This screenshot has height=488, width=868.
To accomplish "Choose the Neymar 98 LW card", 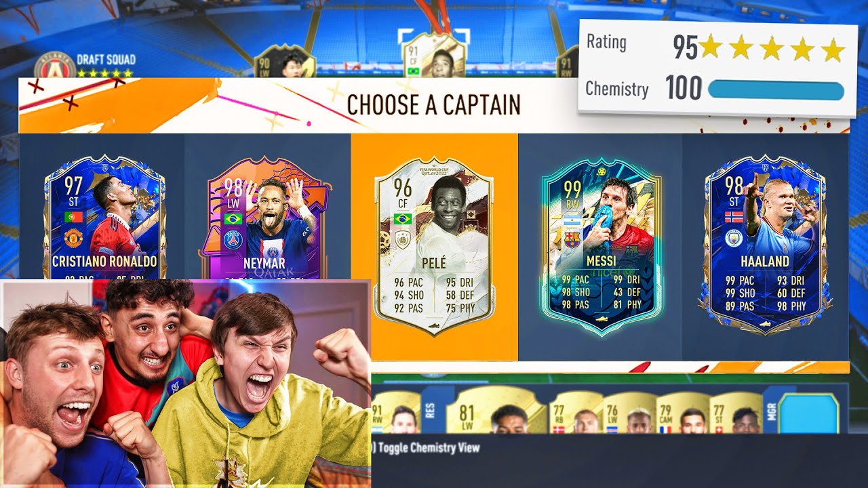I will coord(267,218).
